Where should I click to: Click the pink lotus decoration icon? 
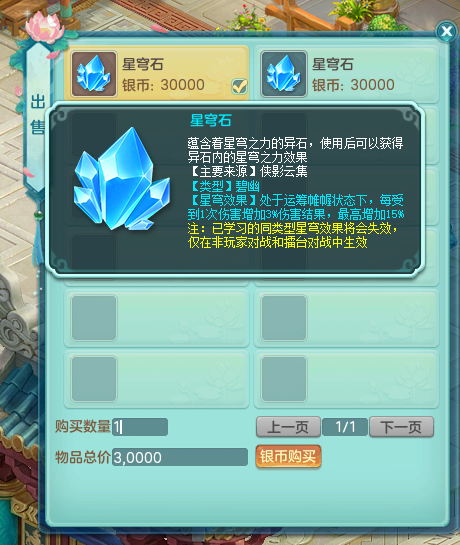point(45,26)
